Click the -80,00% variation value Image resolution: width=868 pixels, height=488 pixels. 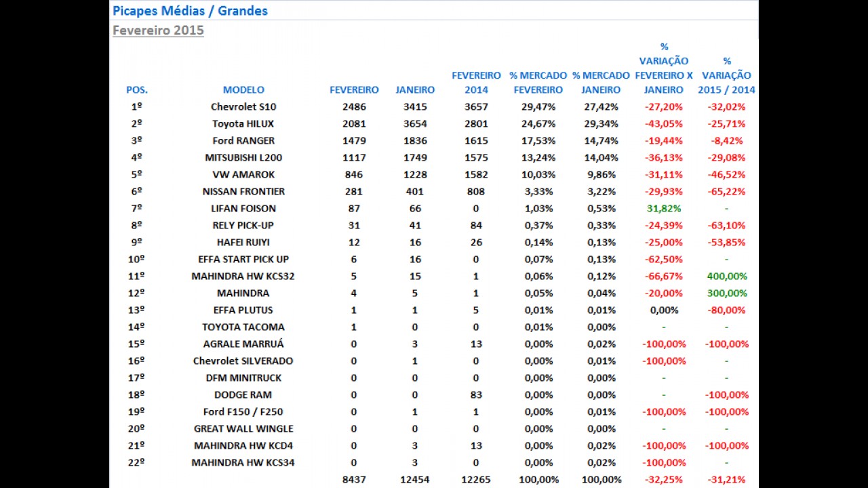(x=726, y=310)
